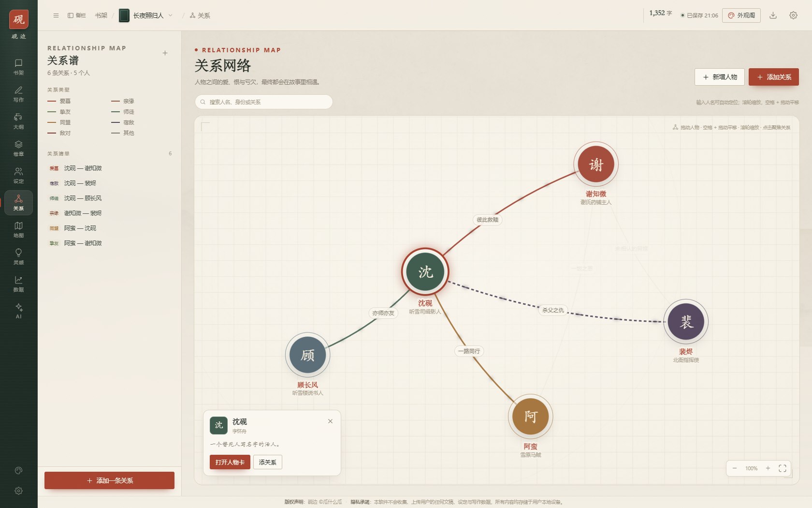Open the 卷章 chapters section

point(18,148)
